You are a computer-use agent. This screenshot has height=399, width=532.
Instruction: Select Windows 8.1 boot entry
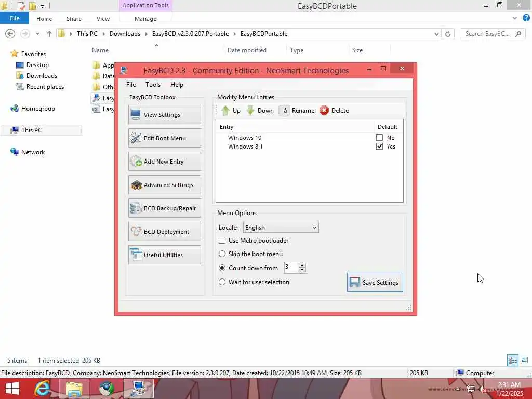click(245, 146)
